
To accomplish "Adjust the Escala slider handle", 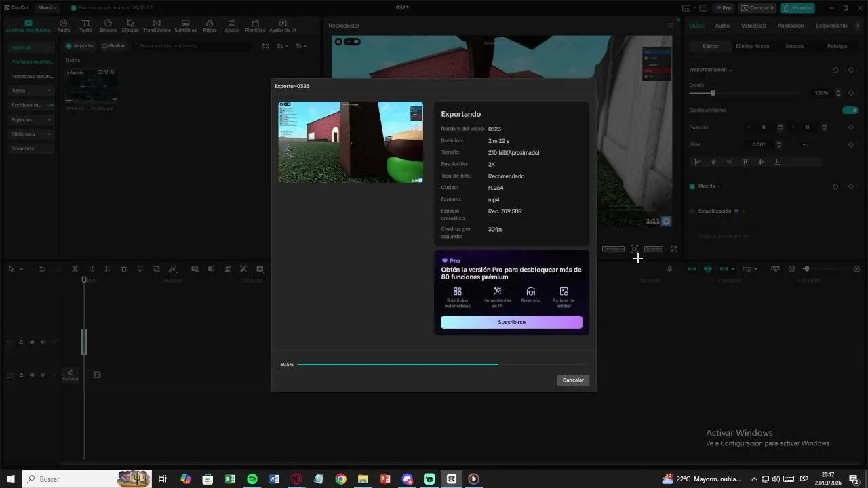I will tap(712, 93).
